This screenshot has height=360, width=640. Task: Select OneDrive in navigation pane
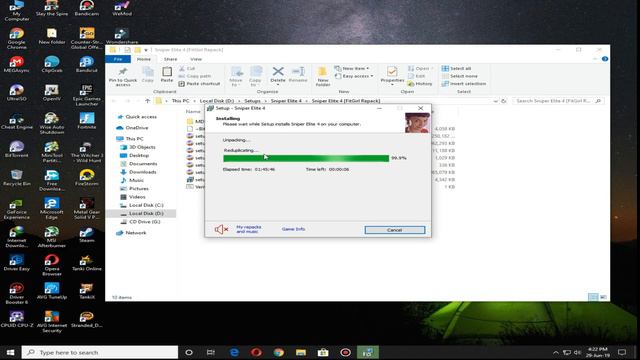tap(132, 128)
